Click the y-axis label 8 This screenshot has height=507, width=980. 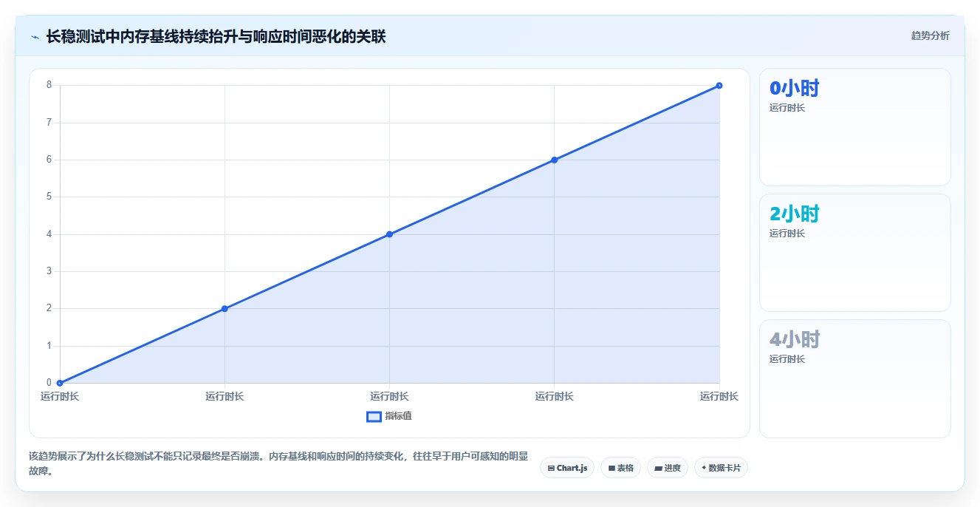[49, 85]
